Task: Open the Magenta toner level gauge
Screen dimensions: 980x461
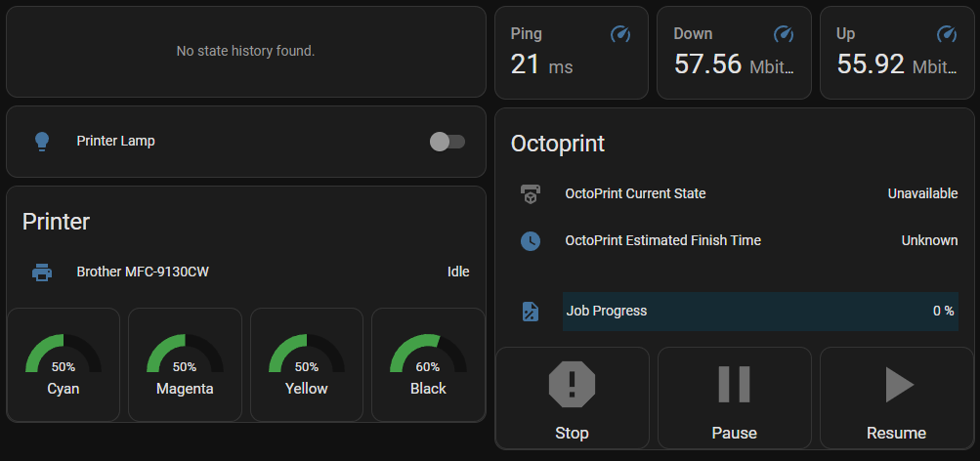Action: tap(185, 365)
